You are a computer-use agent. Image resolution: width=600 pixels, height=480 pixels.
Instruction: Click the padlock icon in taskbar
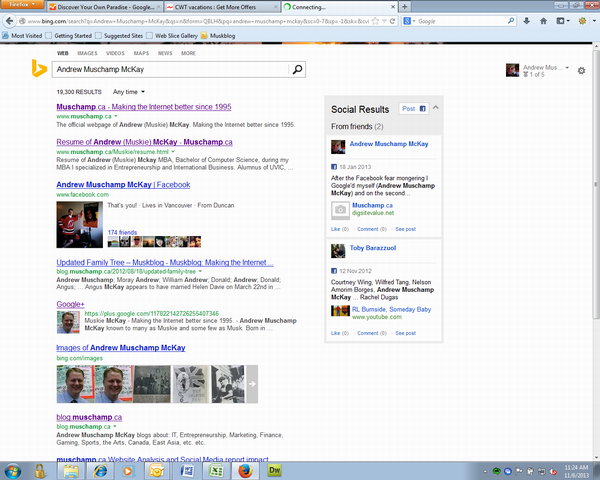pyautogui.click(x=40, y=471)
